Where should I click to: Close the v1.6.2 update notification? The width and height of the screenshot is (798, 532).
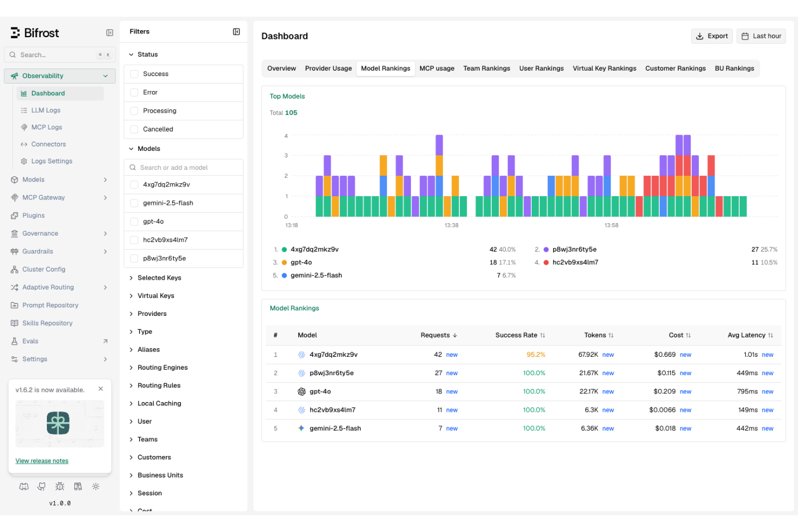pos(101,389)
